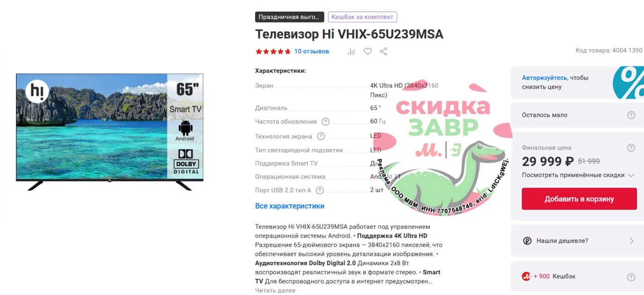Open help icon beside Технология экрана

pyautogui.click(x=321, y=136)
